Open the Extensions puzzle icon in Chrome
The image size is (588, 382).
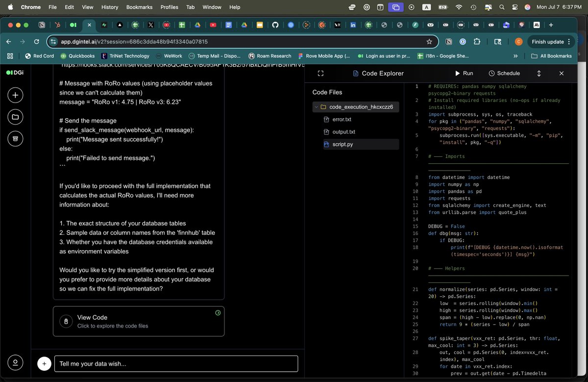[478, 42]
